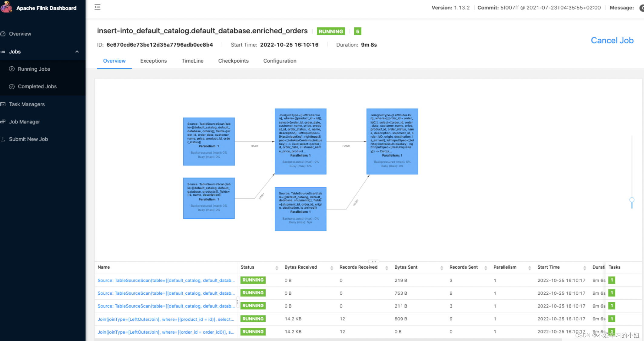Screen dimensions: 644x341
Task: Switch to the Checkpoints tab
Action: pyautogui.click(x=233, y=61)
